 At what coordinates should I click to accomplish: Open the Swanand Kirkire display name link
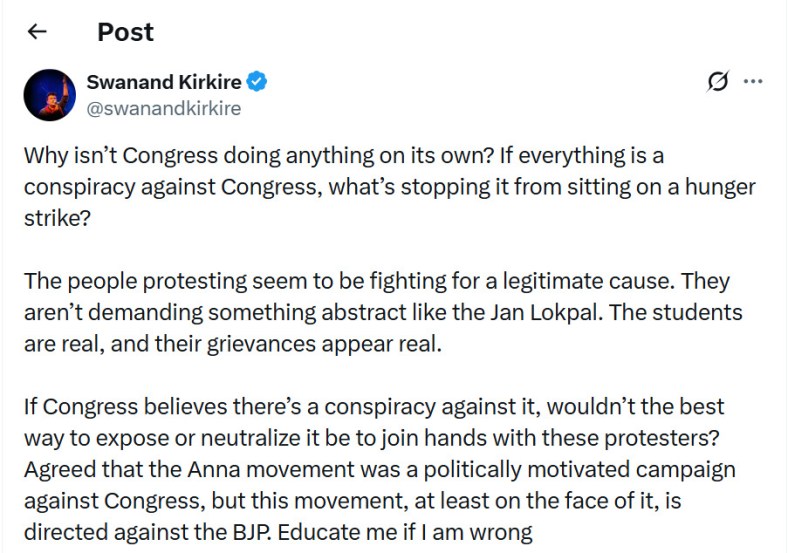click(x=164, y=82)
